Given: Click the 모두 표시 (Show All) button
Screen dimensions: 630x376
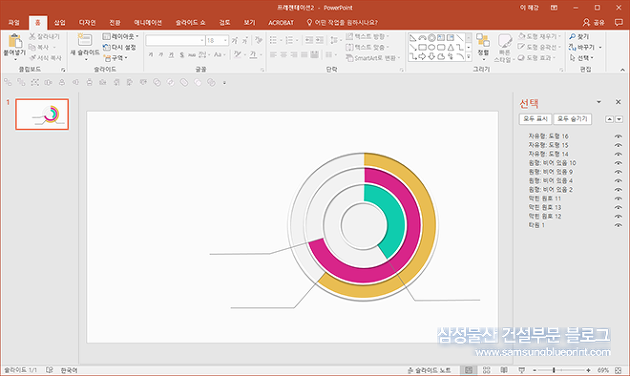Looking at the screenshot, I should pyautogui.click(x=535, y=119).
